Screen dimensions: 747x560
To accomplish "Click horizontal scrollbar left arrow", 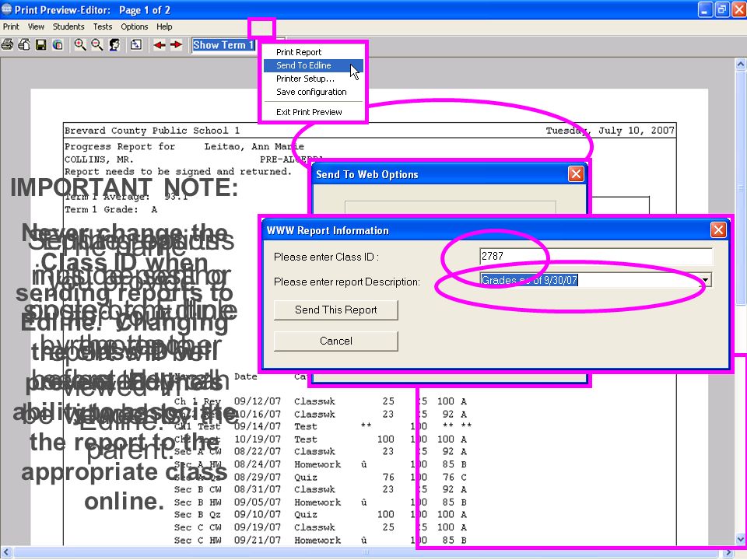I will [x=5, y=553].
